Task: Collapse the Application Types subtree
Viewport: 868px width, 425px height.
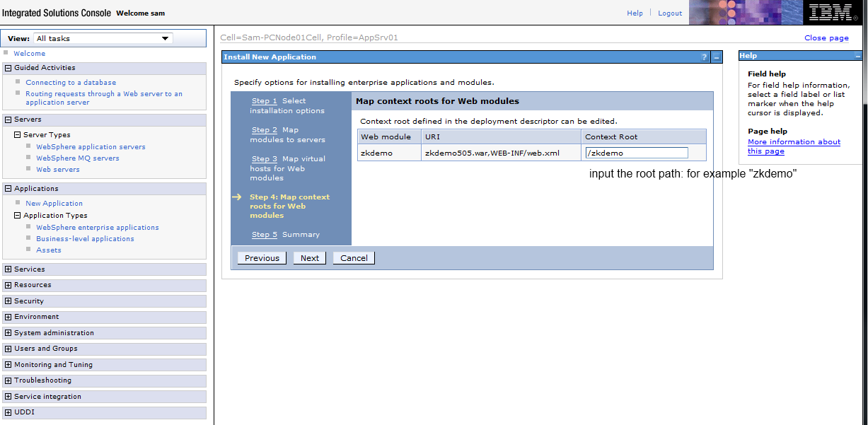Action: tap(18, 216)
